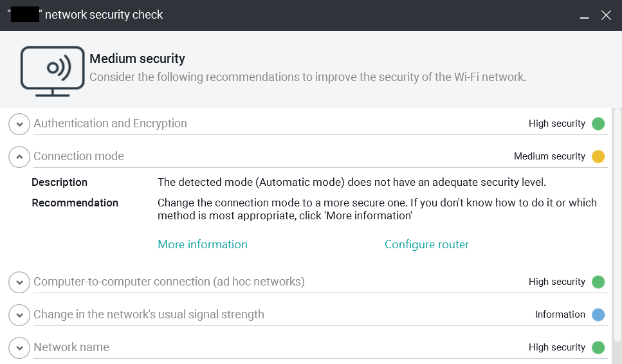Click the blue Information status dot

click(598, 314)
